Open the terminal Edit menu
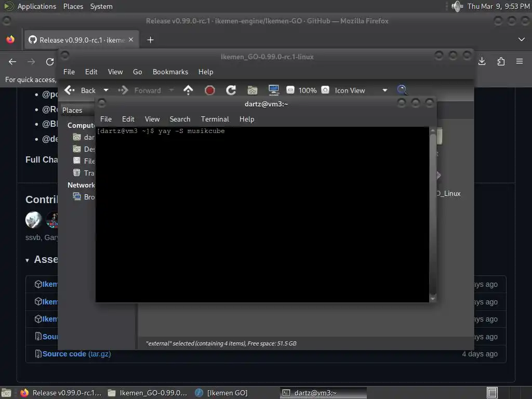Screen dimensions: 532x399 (128, 119)
